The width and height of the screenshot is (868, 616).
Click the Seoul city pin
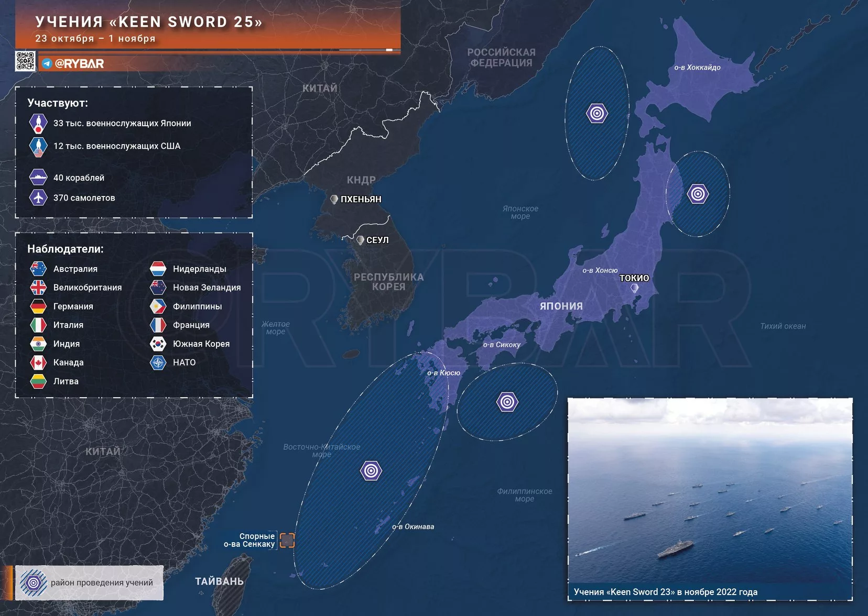point(360,240)
